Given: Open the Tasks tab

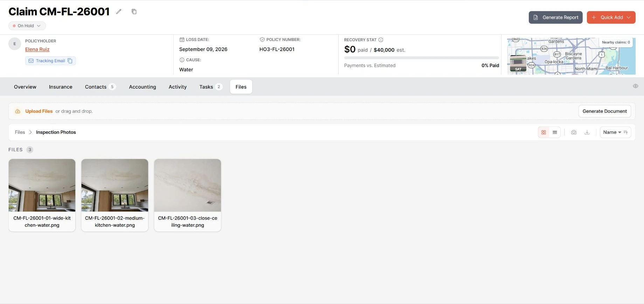Looking at the screenshot, I should pyautogui.click(x=210, y=87).
